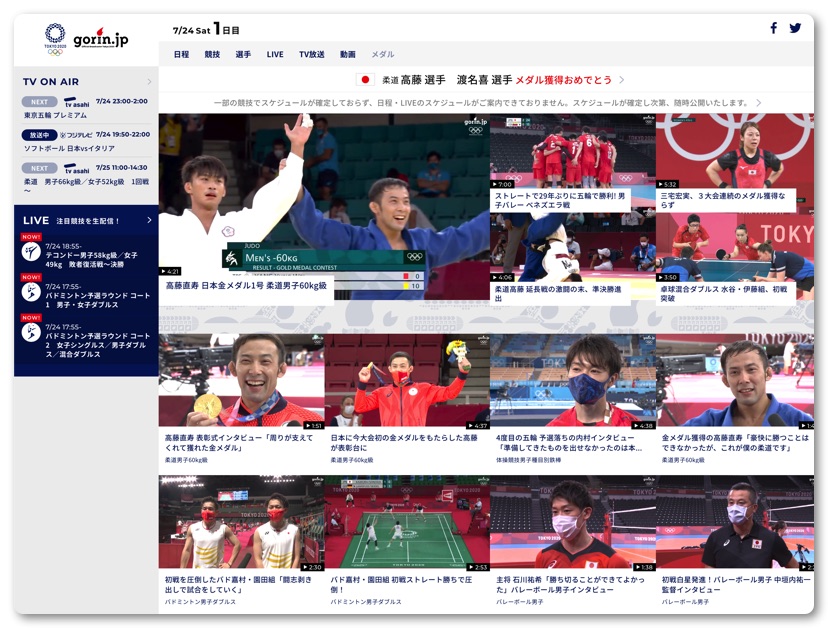The image size is (828, 628).
Task: Click the gorin.jp logo
Action: point(100,38)
